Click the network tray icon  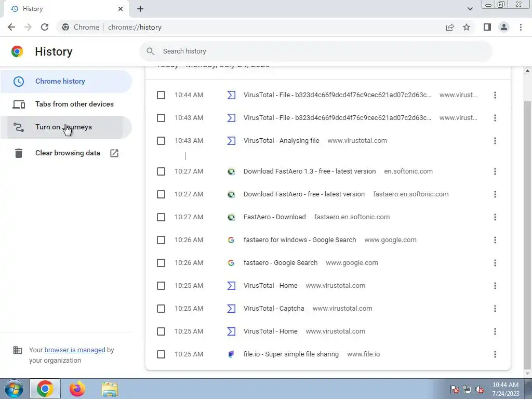point(467,390)
